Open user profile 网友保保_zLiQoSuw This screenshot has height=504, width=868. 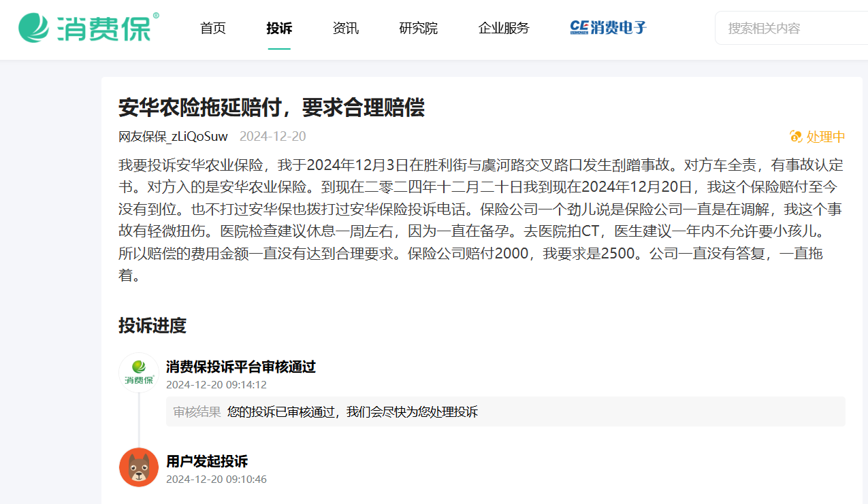click(174, 136)
